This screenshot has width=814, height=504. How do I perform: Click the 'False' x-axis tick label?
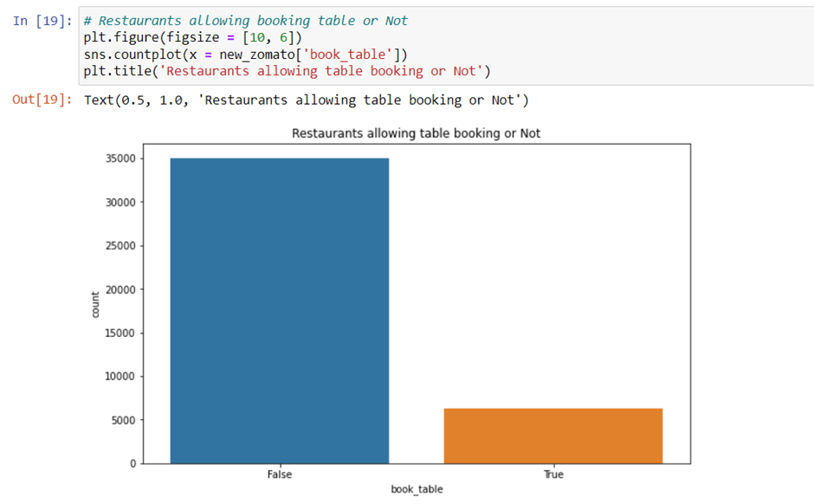tap(280, 475)
